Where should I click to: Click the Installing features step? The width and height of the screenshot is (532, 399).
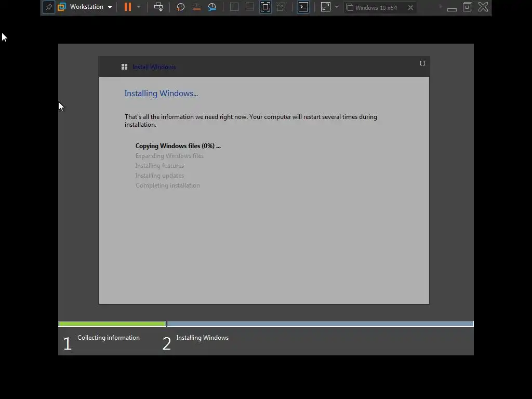pyautogui.click(x=159, y=166)
